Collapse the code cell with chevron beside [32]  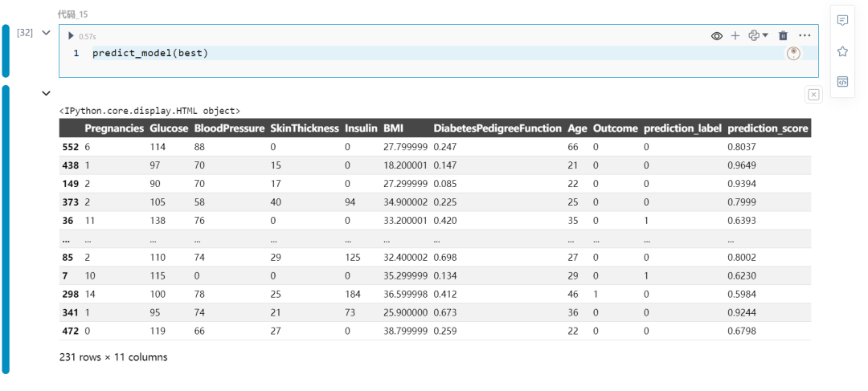click(47, 33)
